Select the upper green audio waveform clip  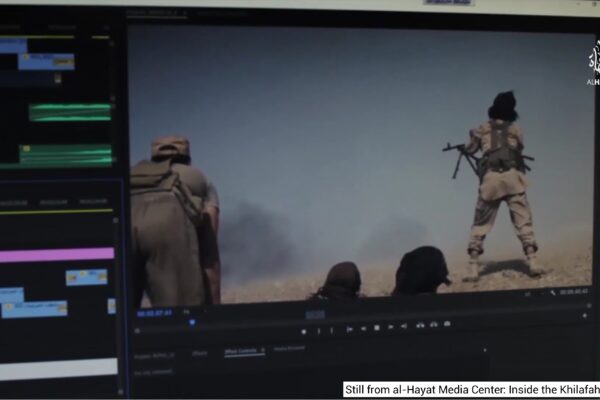(x=70, y=112)
